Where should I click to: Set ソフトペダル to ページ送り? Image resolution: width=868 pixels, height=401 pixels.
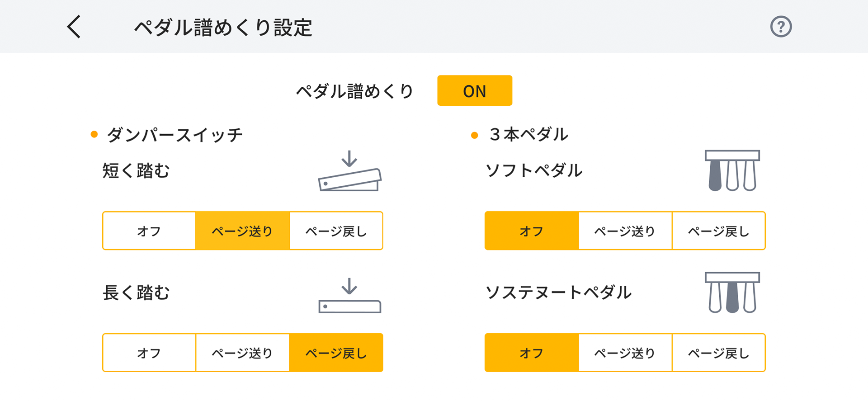click(625, 231)
